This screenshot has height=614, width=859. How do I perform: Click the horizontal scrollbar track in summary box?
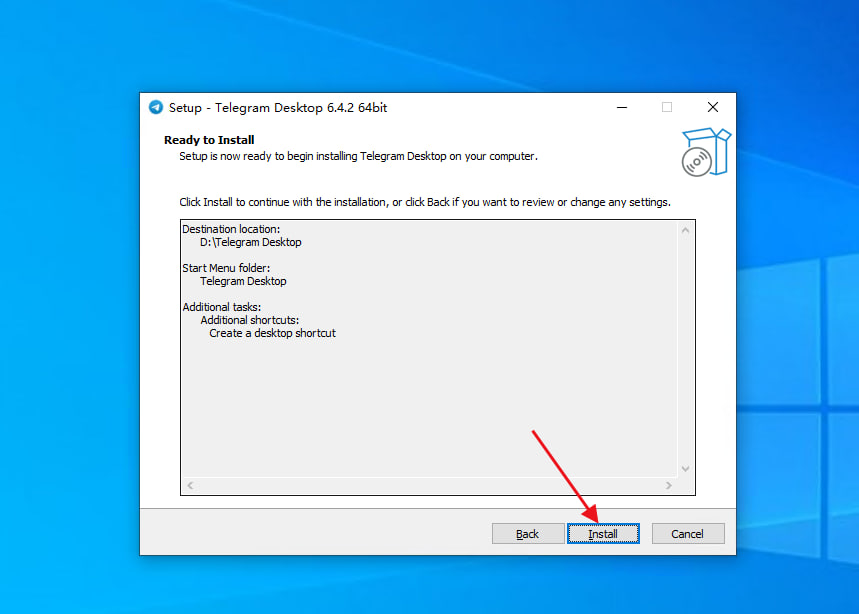pos(430,485)
